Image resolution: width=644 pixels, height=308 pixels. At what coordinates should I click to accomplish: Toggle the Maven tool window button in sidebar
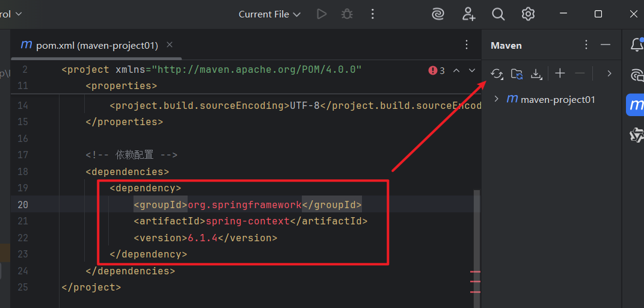click(x=636, y=105)
